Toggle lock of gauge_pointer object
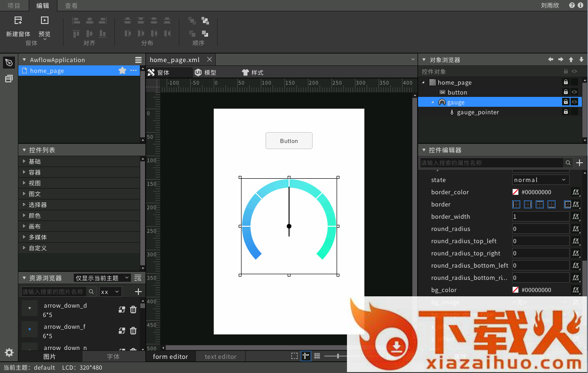 pyautogui.click(x=566, y=112)
